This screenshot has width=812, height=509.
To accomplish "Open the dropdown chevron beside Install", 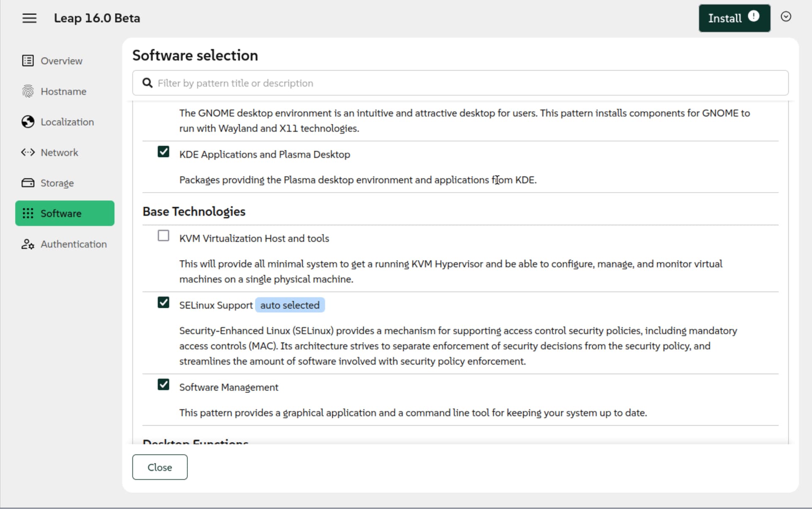I will coord(786,17).
